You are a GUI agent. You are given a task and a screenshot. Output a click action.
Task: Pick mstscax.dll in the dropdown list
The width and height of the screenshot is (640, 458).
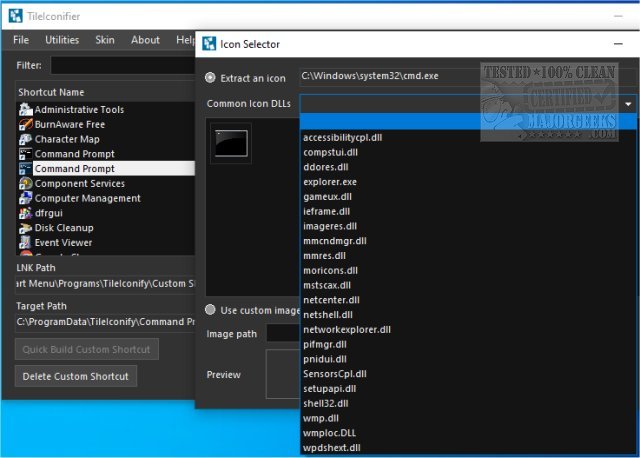coord(469,285)
